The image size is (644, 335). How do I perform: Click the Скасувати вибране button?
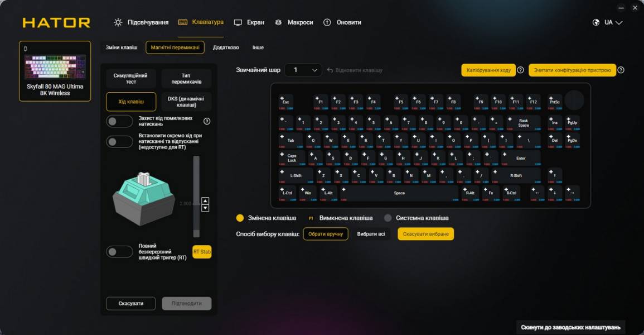[425, 234]
